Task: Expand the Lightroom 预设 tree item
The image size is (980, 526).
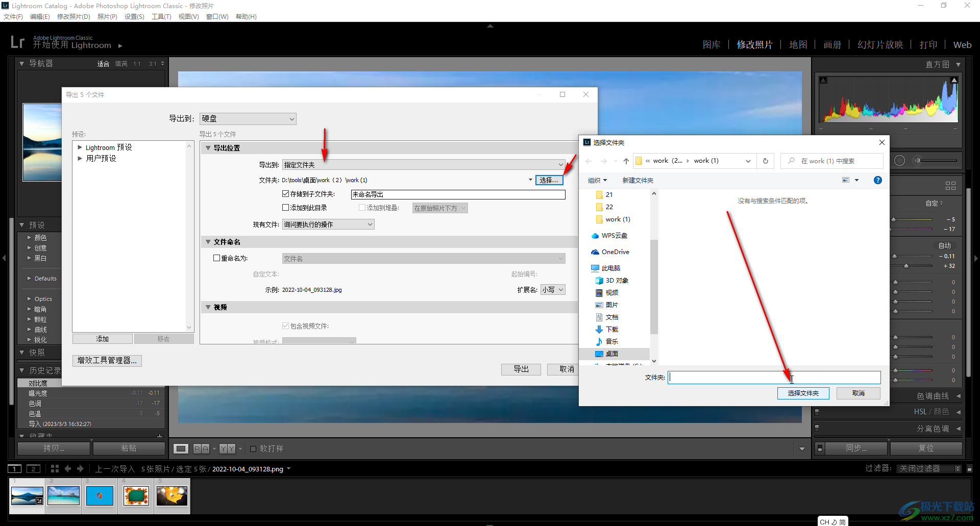Action: (80, 147)
